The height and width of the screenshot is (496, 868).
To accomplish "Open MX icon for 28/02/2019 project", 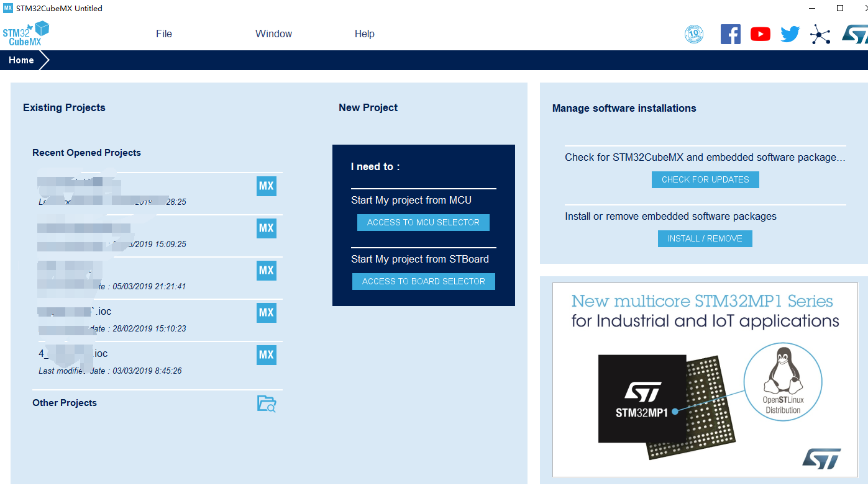I will pos(267,313).
